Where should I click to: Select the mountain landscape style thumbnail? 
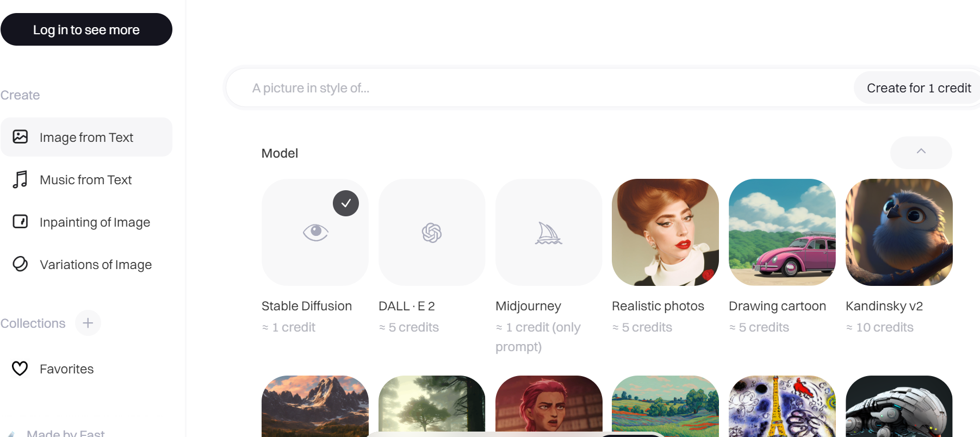(x=315, y=405)
